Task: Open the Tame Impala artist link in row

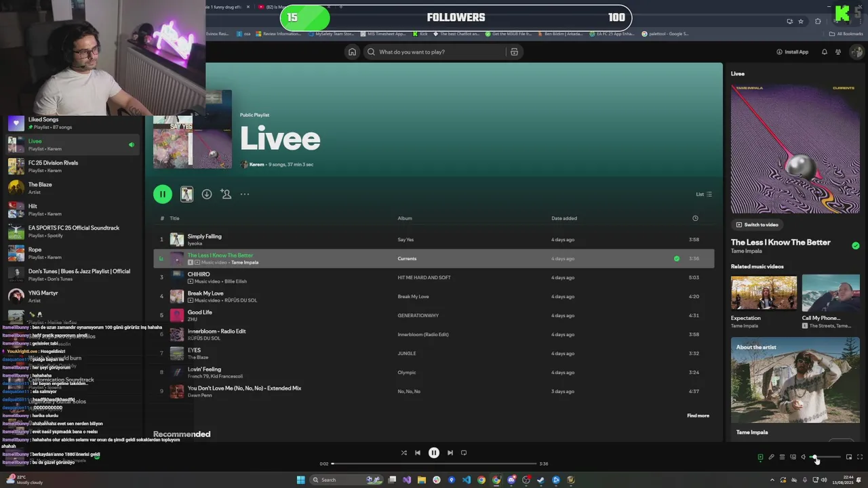Action: tap(245, 262)
